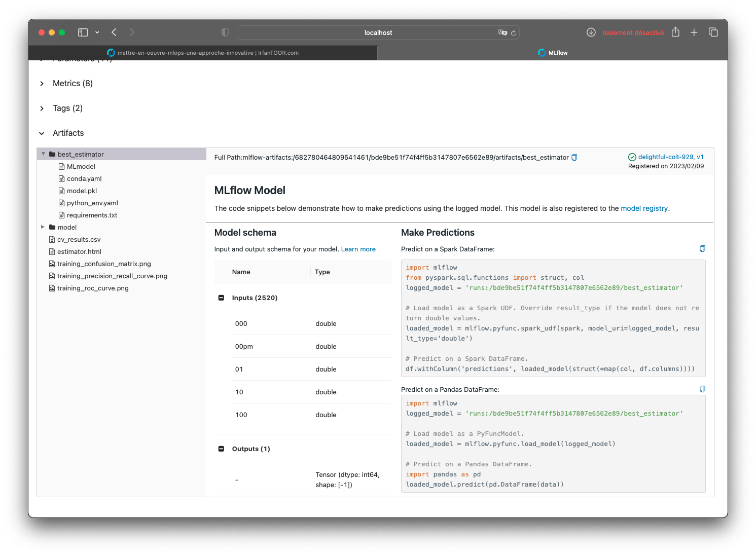
Task: Select the 000 input row
Action: [312, 324]
